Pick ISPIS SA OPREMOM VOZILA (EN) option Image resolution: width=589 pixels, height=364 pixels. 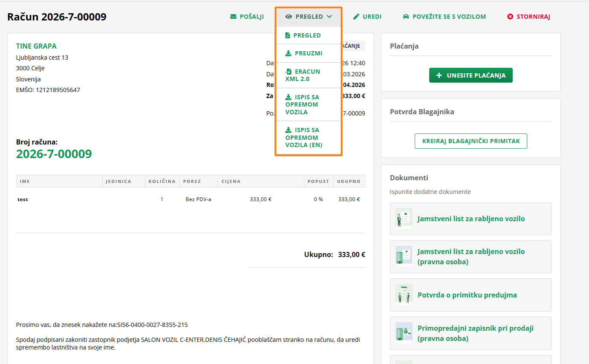309,137
